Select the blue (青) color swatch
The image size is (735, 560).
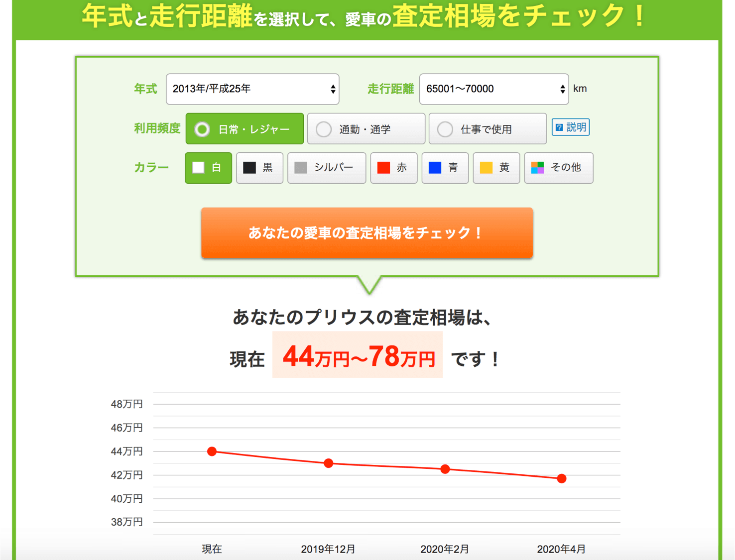445,168
